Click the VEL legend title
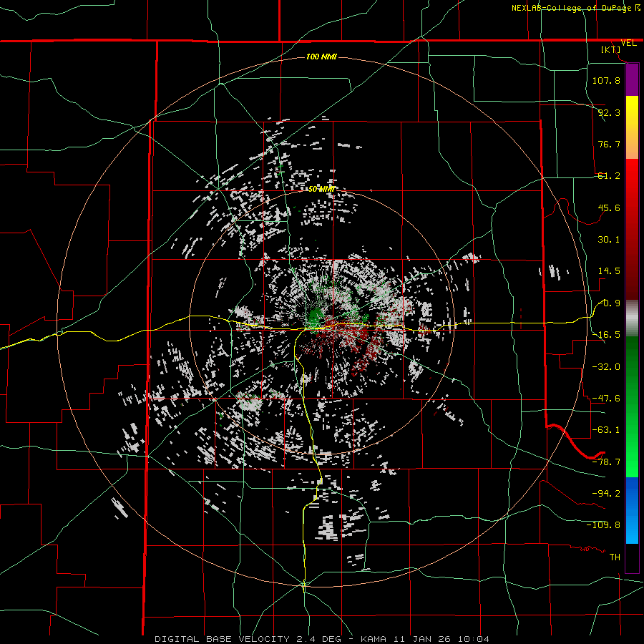Screen dimensions: 644x644 [628, 43]
